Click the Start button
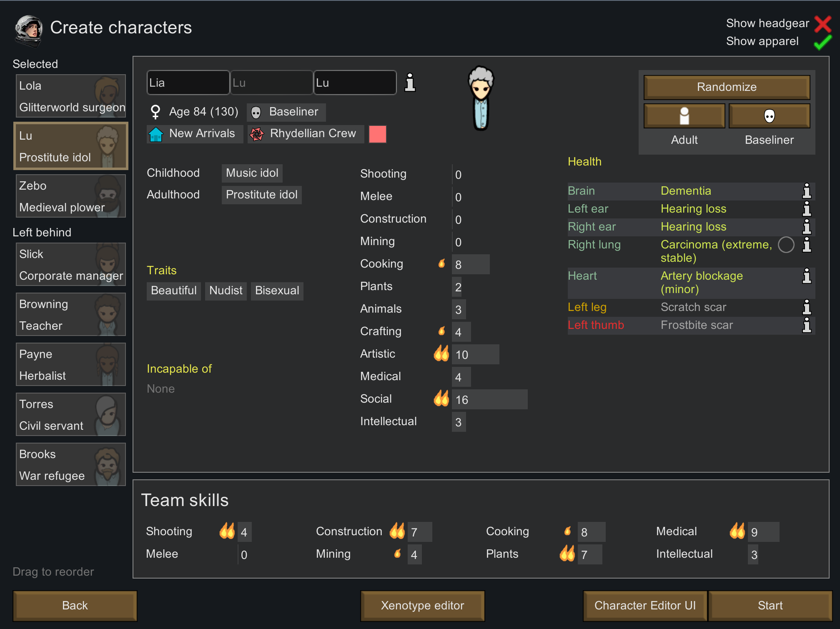Screen dimensions: 840x629 tap(770, 606)
